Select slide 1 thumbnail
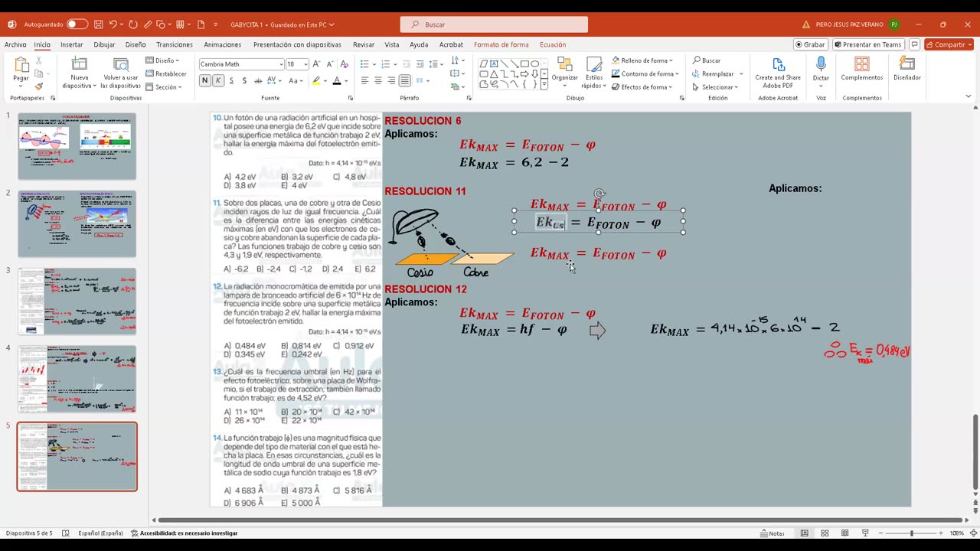 [77, 146]
